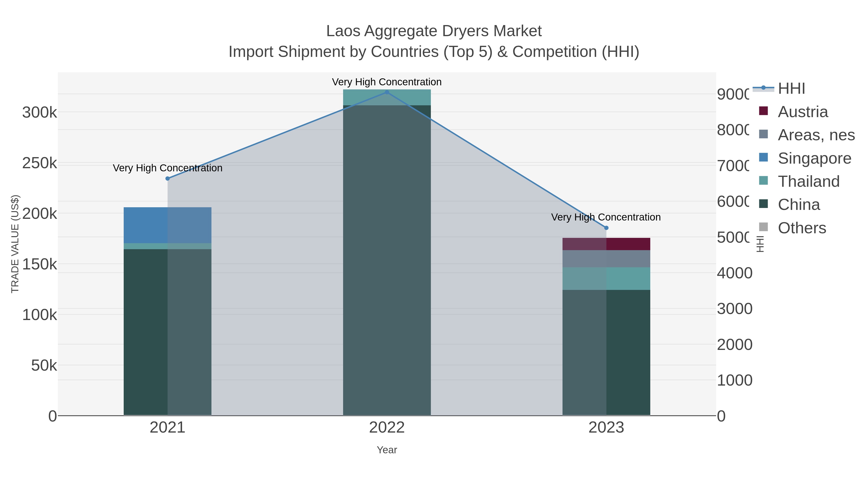Click the Thailand bar segment in 2023
868x488 pixels.
pos(606,279)
